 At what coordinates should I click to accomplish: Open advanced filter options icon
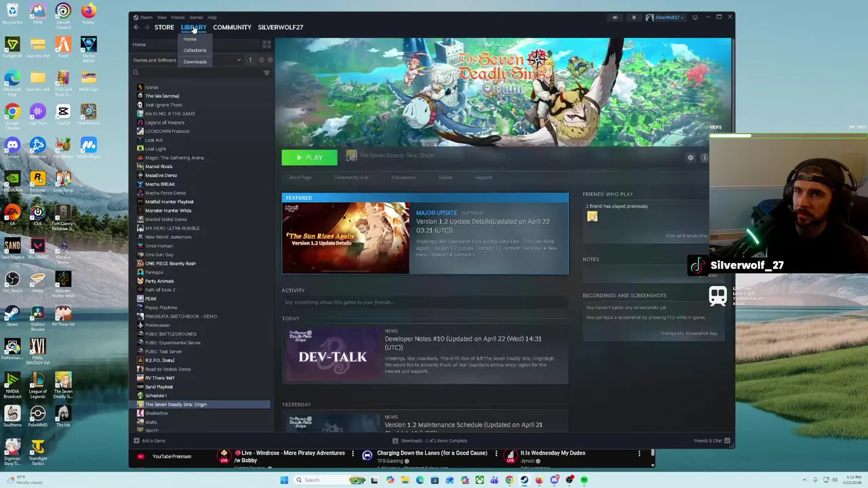pos(267,73)
